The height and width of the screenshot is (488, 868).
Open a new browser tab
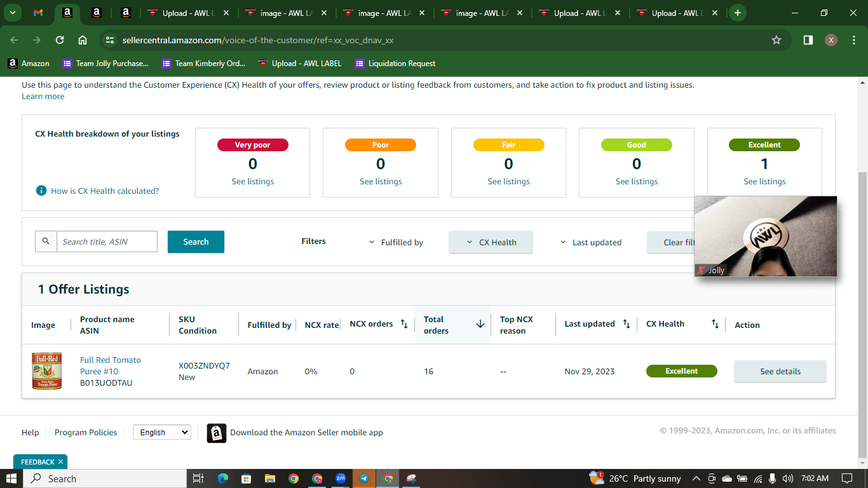pyautogui.click(x=737, y=13)
